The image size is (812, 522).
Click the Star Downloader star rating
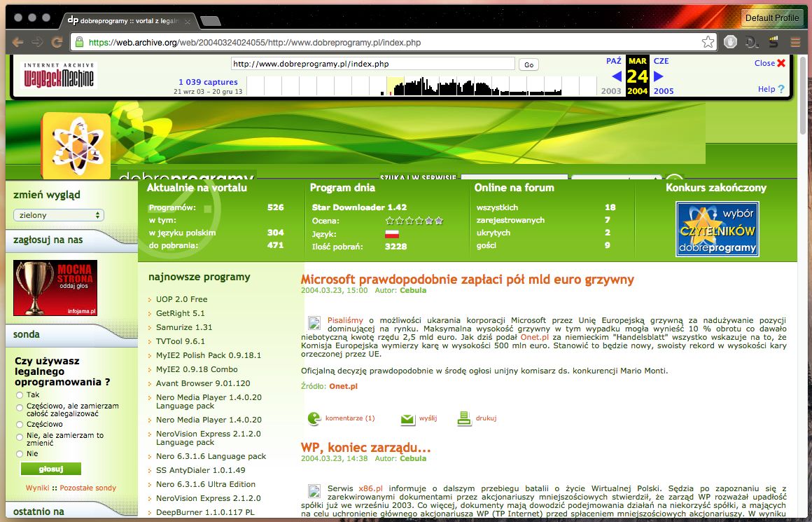pos(414,221)
